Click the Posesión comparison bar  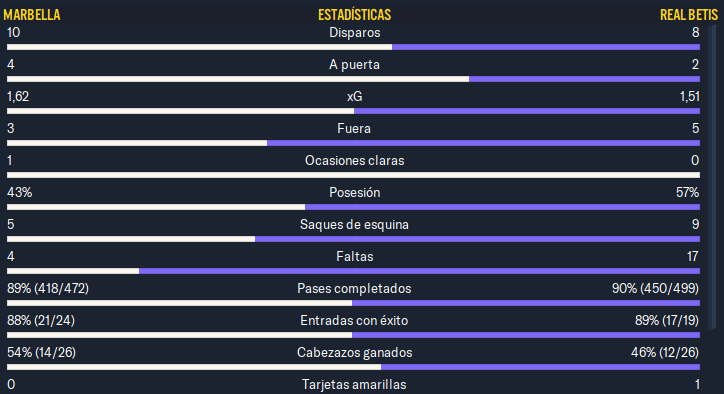pos(353,207)
